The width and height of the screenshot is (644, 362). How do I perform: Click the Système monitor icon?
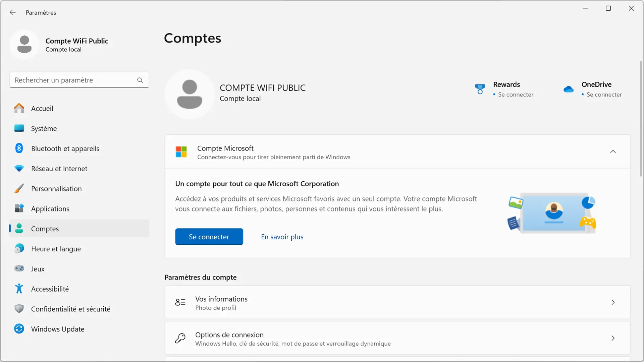pos(19,128)
